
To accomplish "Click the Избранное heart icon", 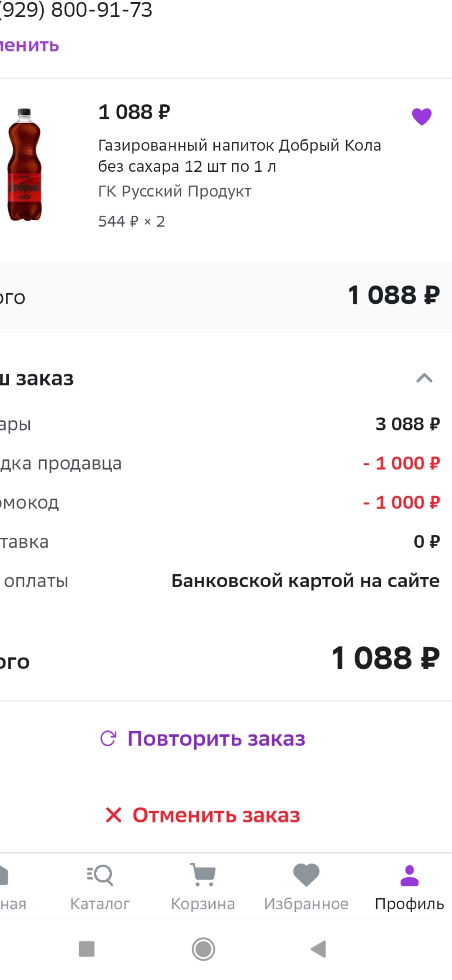I will pyautogui.click(x=306, y=875).
